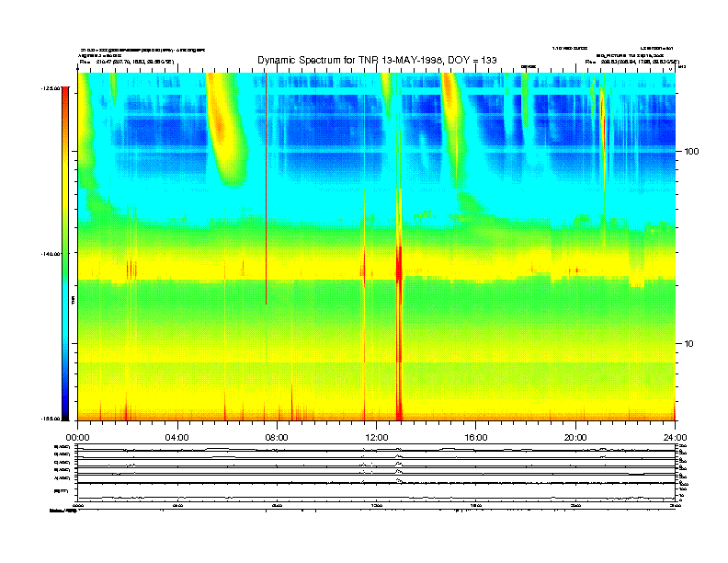Click the '-140.00' color bar label
Image resolution: width=728 pixels, height=563 pixels.
pyautogui.click(x=51, y=254)
